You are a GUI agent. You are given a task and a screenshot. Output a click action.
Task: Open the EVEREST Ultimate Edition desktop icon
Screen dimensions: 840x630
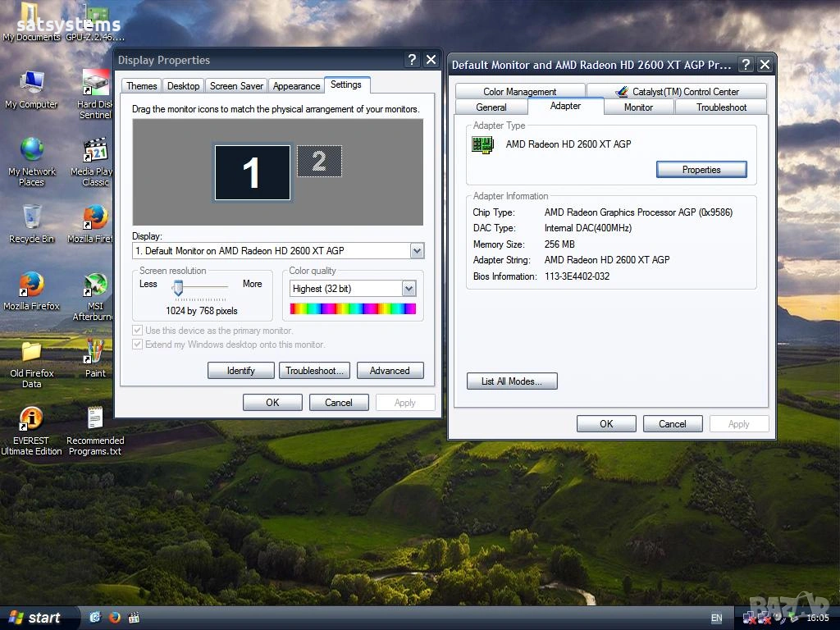point(31,419)
